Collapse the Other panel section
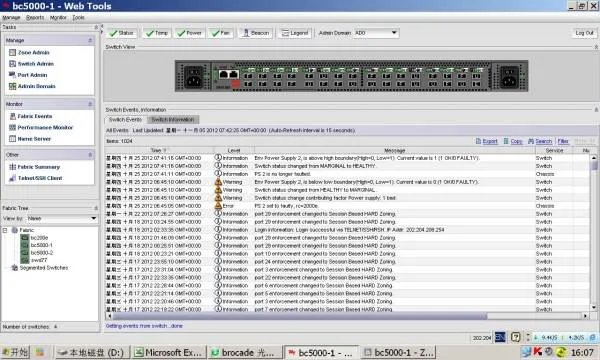Screen dimensions: 600x360 pos(90,155)
